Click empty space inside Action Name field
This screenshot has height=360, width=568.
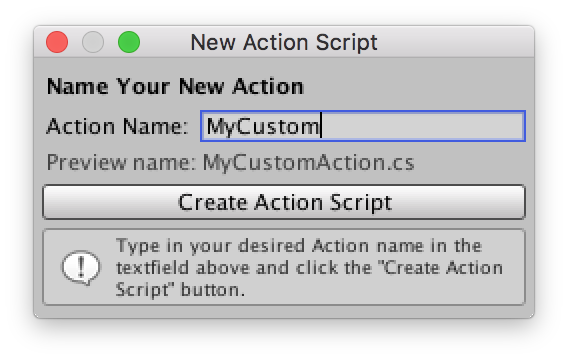[x=422, y=126]
